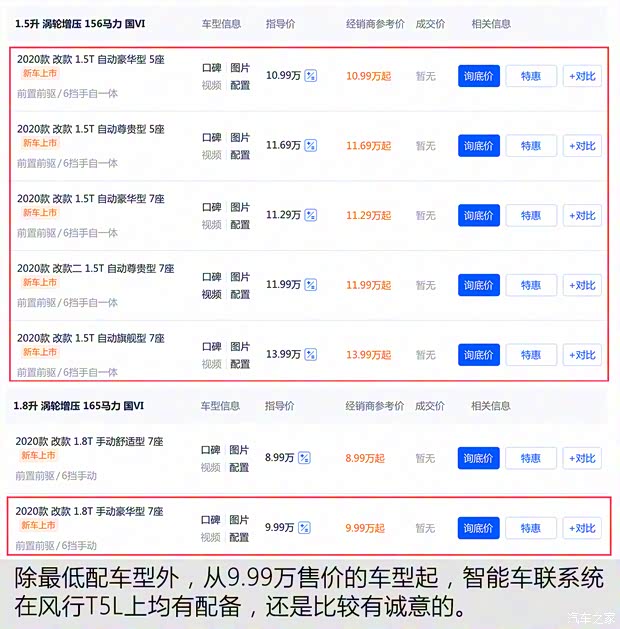Click 询底价 for 1.8T 手动舒适型 7座

(478, 458)
